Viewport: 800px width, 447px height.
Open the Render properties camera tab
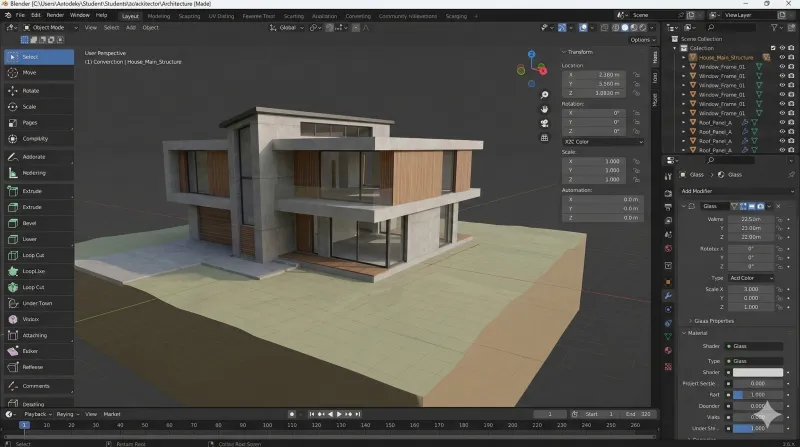click(x=668, y=193)
